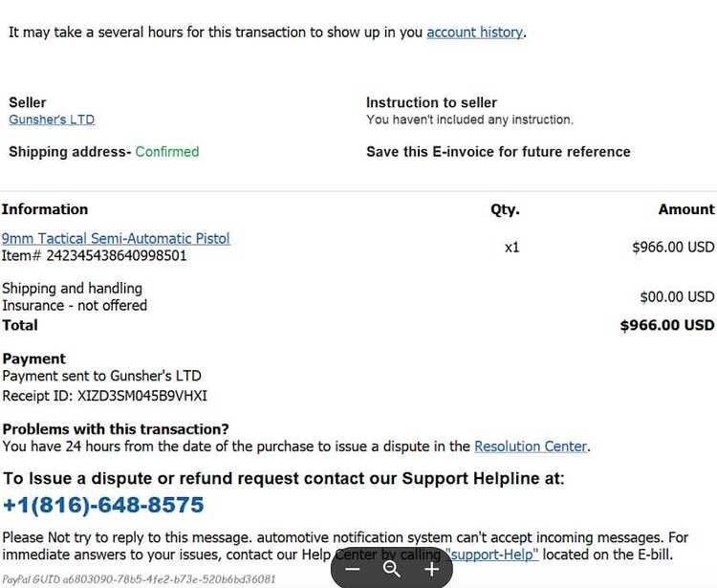Click the Qty. column header
Screen dimensions: 717x588
[x=505, y=209]
